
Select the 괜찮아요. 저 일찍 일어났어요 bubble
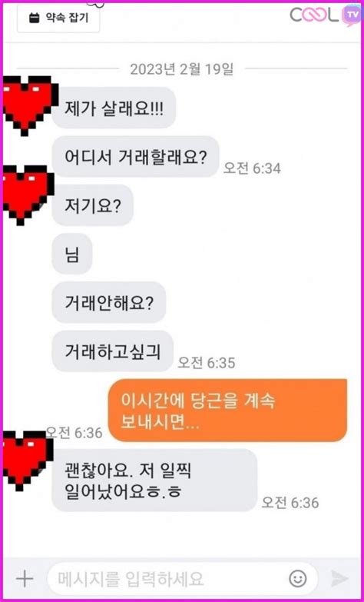pos(154,481)
